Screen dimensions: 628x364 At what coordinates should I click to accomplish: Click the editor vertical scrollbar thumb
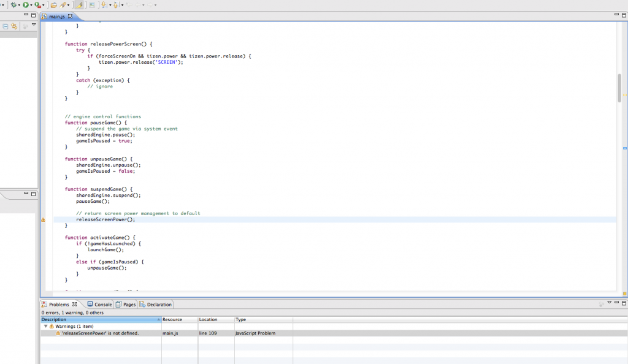point(619,88)
